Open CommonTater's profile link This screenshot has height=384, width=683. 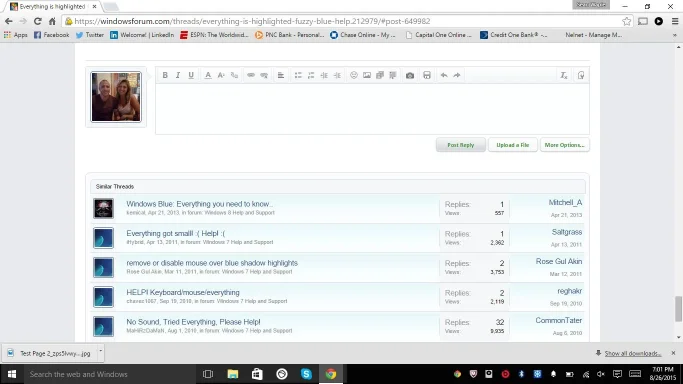559,320
